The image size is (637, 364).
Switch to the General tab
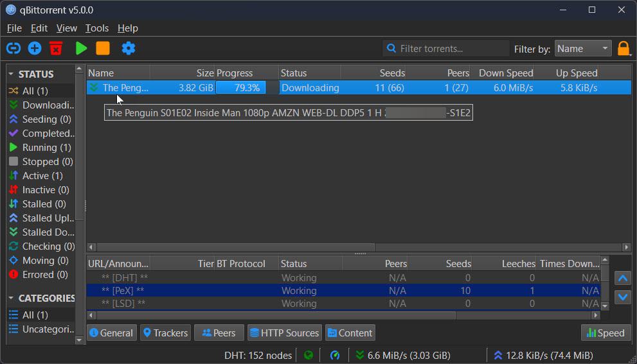coord(112,333)
